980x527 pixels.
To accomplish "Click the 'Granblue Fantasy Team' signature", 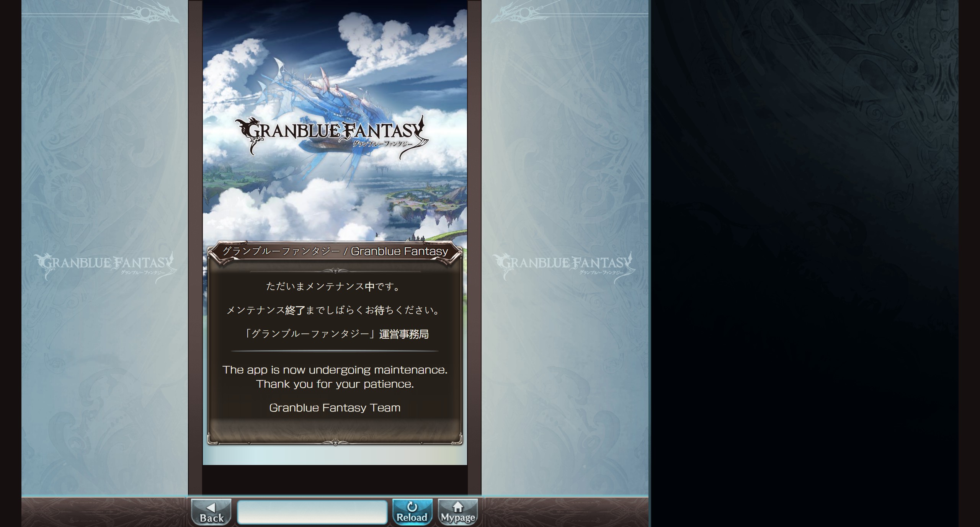I will (x=335, y=408).
